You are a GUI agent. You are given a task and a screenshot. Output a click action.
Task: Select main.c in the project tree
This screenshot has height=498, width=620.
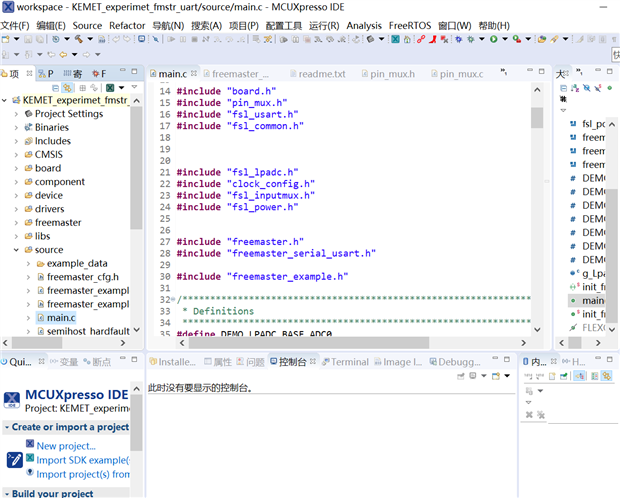(x=61, y=318)
